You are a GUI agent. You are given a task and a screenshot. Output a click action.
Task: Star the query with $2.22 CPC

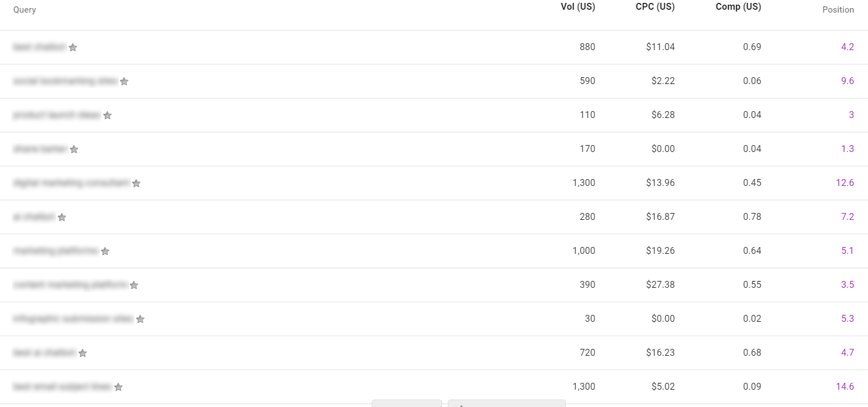(x=124, y=82)
